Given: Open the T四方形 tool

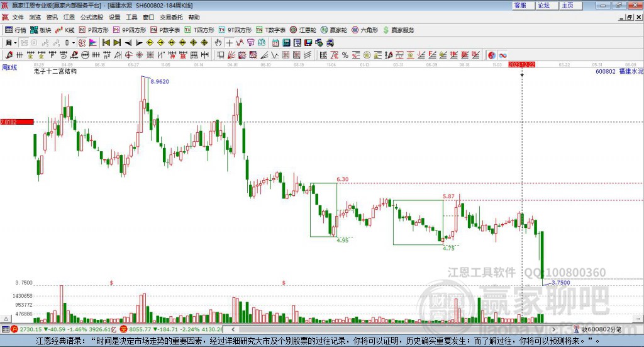Looking at the screenshot, I should pos(199,30).
